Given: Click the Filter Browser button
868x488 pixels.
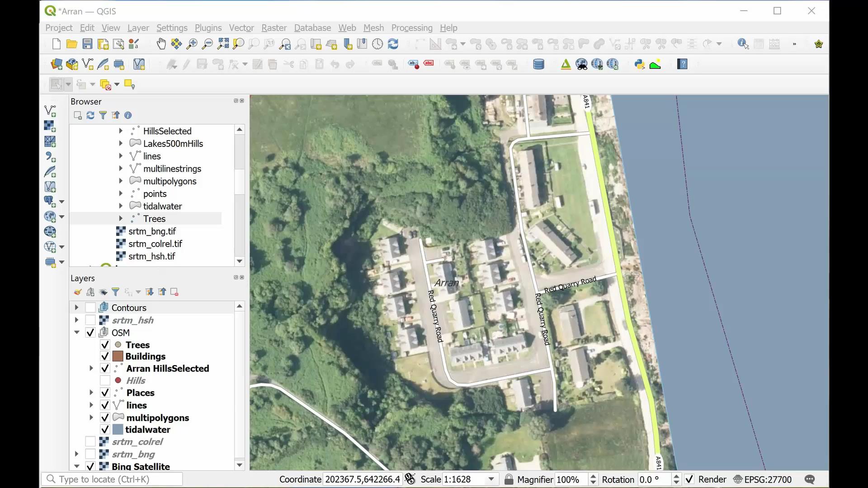Looking at the screenshot, I should click(x=103, y=115).
